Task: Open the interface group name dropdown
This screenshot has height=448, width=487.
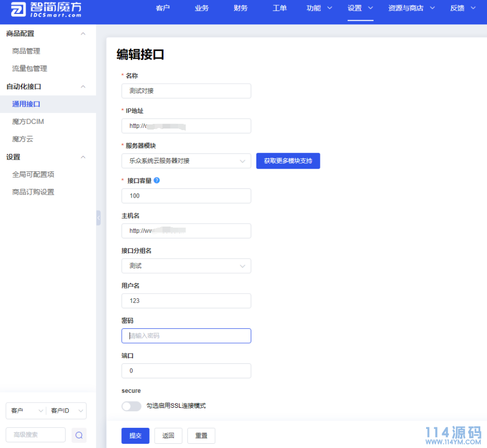Action: click(x=186, y=266)
